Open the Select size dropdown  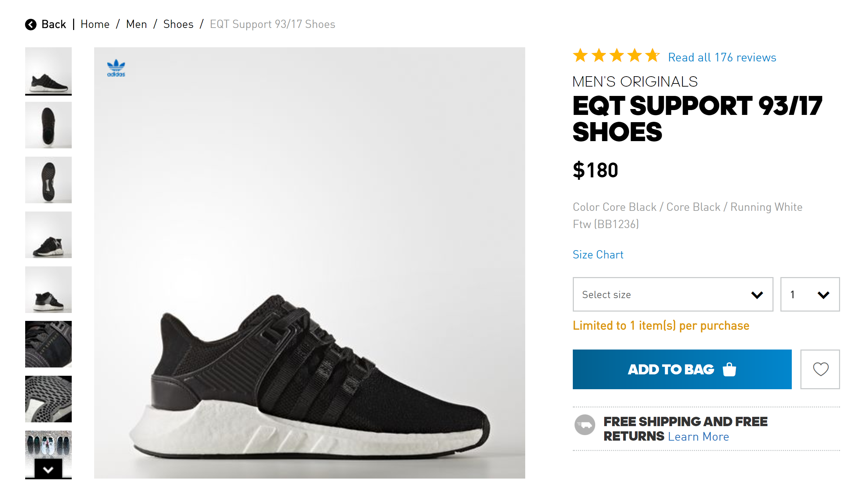(672, 294)
